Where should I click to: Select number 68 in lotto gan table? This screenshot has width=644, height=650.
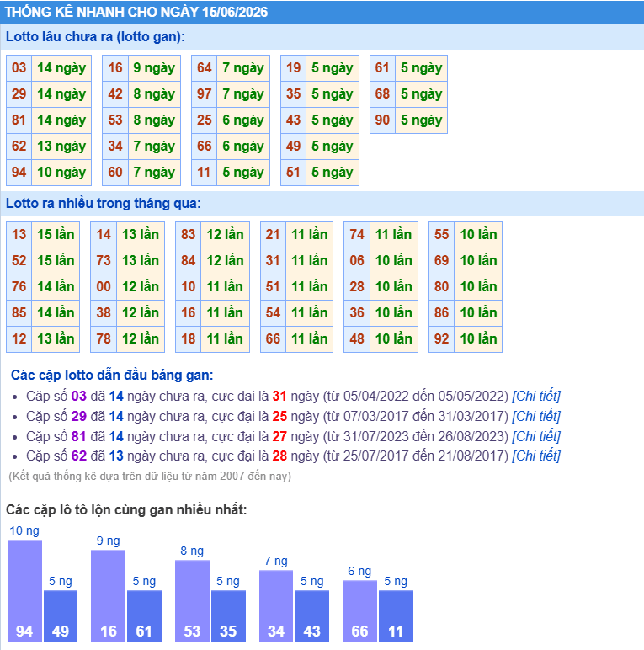pos(382,94)
